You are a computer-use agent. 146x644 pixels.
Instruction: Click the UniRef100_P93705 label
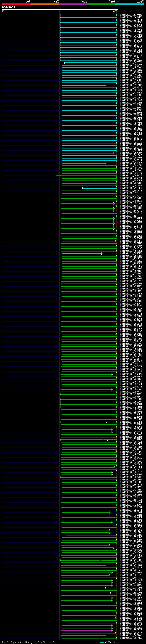[x=131, y=65]
